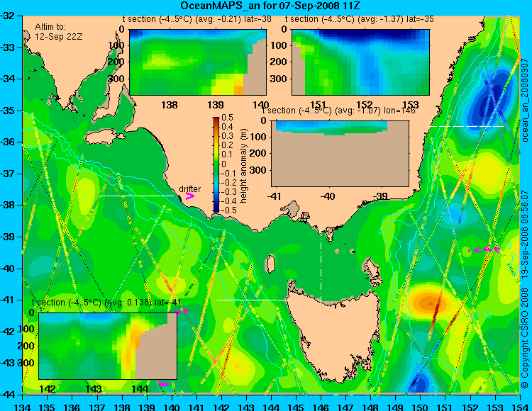Click the 0.5 value on color scale
532x411 pixels.
[x=227, y=118]
